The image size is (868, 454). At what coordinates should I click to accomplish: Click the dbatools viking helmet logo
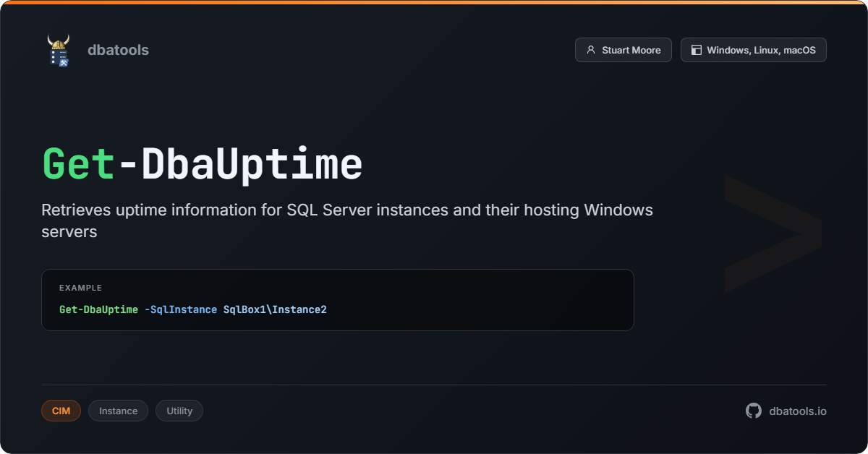click(x=59, y=50)
